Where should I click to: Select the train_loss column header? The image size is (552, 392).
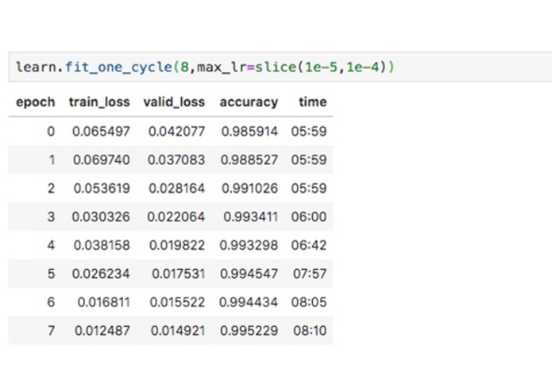point(99,102)
